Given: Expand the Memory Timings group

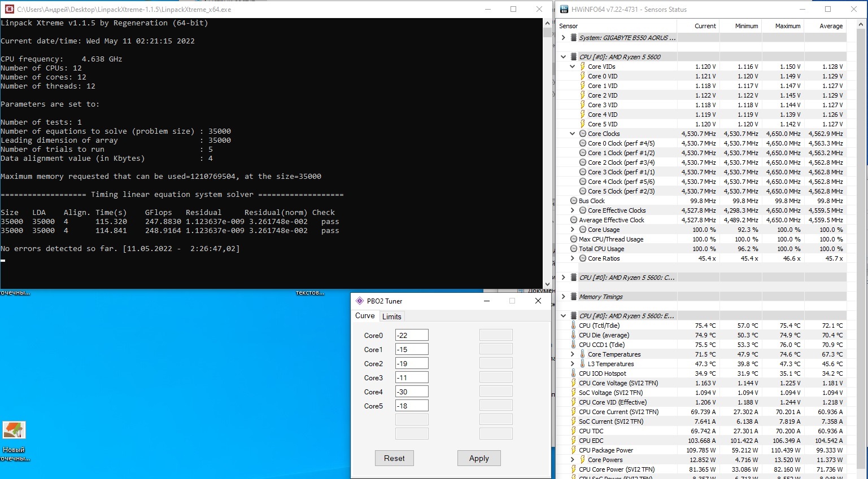Looking at the screenshot, I should point(563,297).
